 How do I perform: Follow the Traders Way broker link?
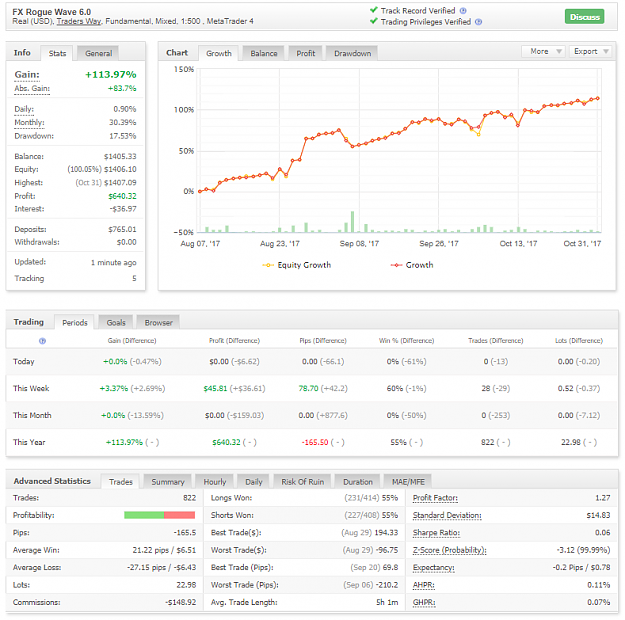coord(79,22)
